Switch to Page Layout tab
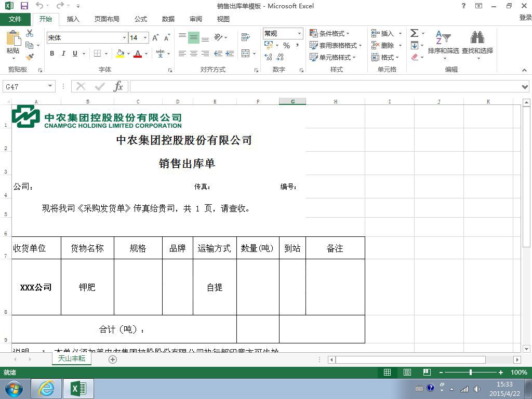This screenshot has width=532, height=399. click(x=107, y=19)
